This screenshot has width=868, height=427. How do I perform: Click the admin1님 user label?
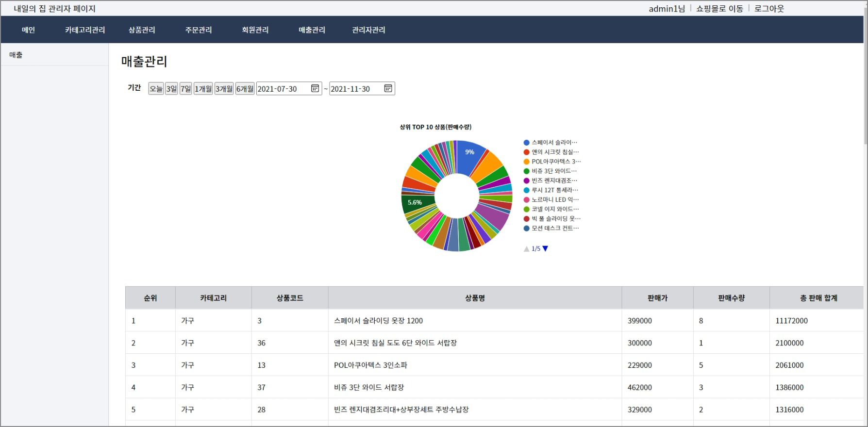pyautogui.click(x=667, y=8)
